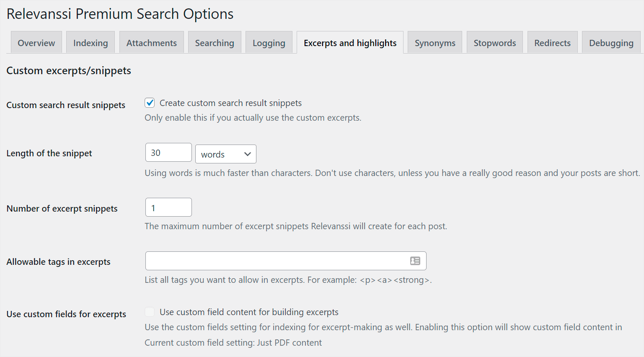644x357 pixels.
Task: Open the Logging tab
Action: [269, 43]
